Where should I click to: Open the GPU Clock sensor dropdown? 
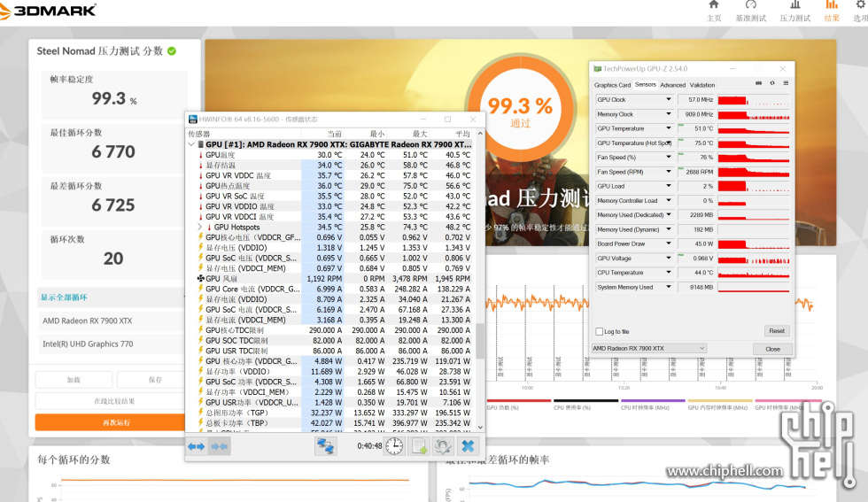coord(668,100)
